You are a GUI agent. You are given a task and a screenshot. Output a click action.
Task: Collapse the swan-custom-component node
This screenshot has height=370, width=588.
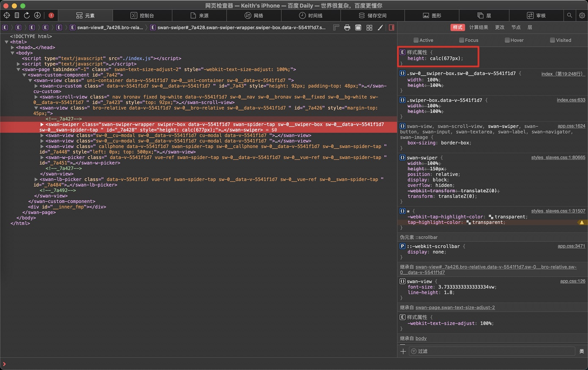click(x=24, y=75)
